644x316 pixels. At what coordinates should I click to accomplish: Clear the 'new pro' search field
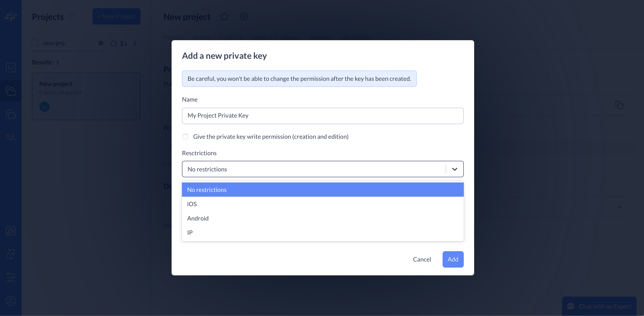(x=101, y=43)
